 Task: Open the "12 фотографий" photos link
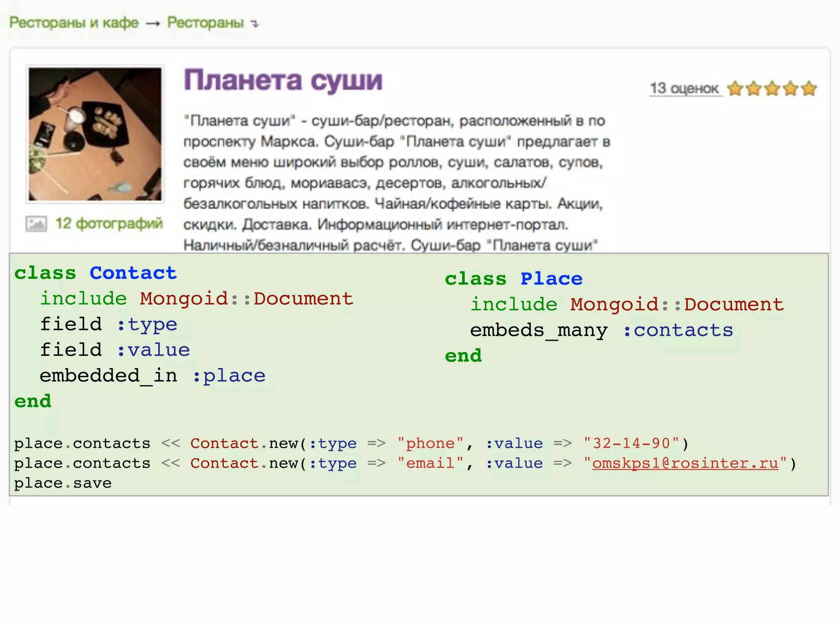click(109, 224)
